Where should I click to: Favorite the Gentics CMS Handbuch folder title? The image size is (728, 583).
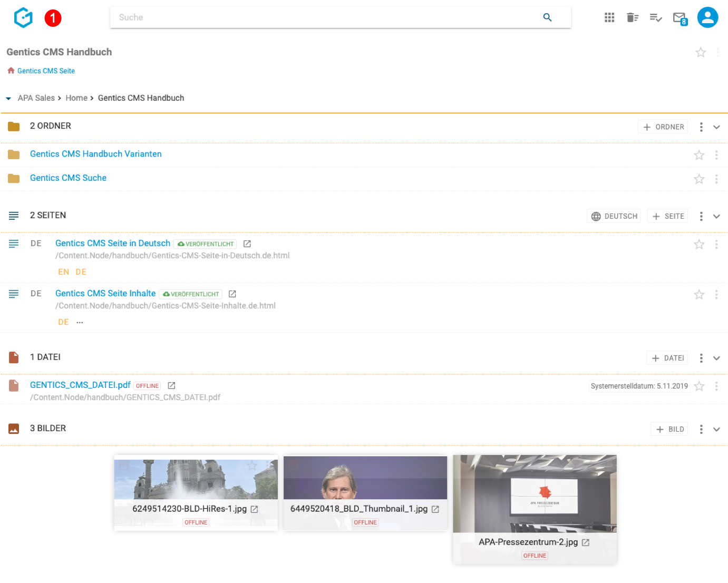click(x=701, y=52)
